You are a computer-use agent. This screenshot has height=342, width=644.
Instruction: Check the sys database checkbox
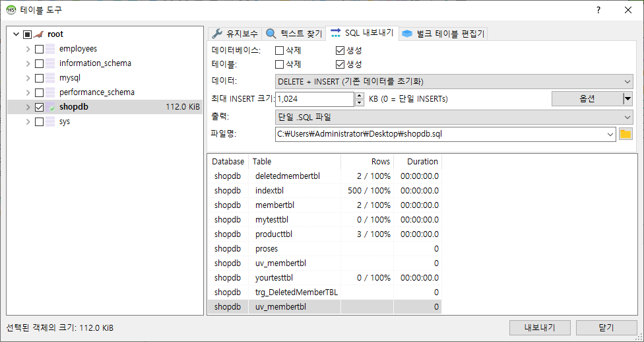pos(39,122)
